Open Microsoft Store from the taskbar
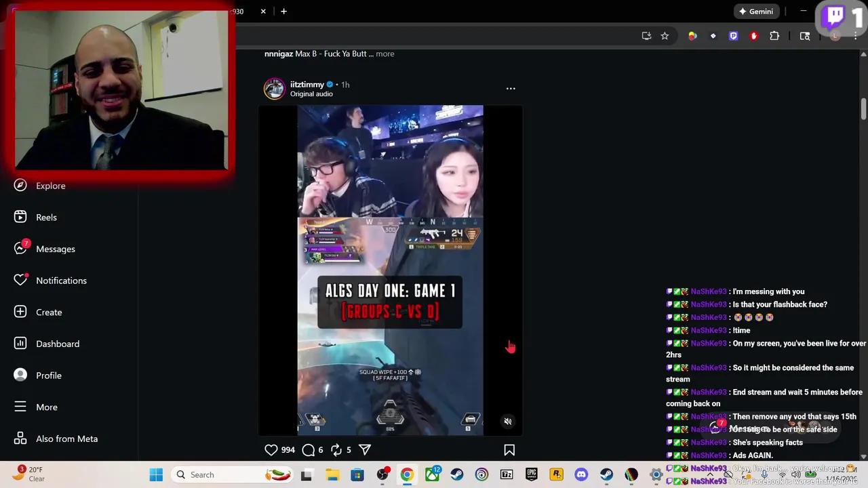 click(x=357, y=475)
